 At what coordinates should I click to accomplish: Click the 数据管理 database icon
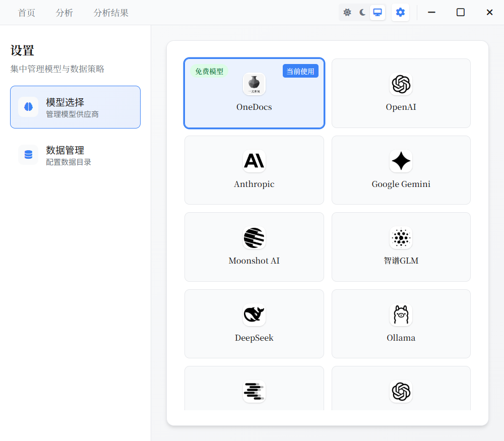(28, 155)
